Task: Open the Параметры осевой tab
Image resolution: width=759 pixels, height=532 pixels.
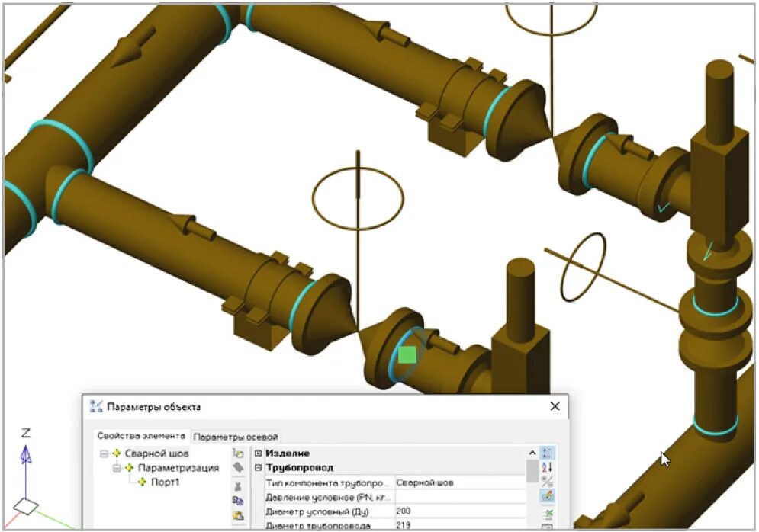Action: tap(235, 437)
